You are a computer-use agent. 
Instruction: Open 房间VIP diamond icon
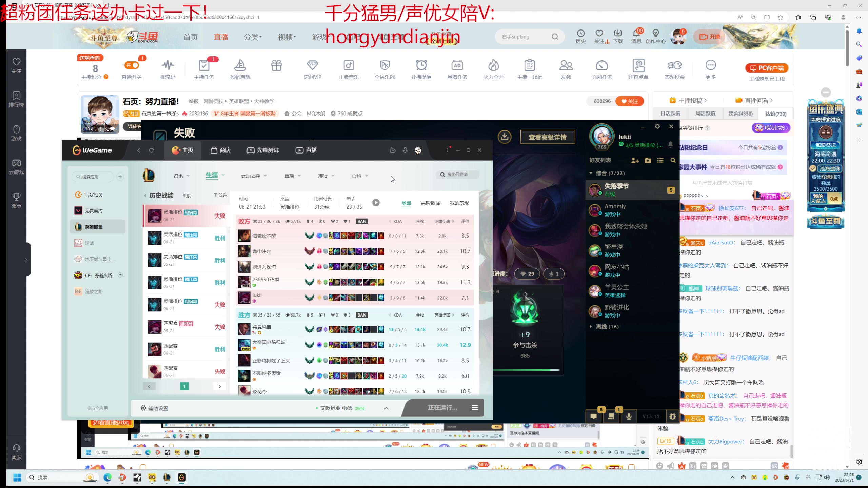click(312, 69)
